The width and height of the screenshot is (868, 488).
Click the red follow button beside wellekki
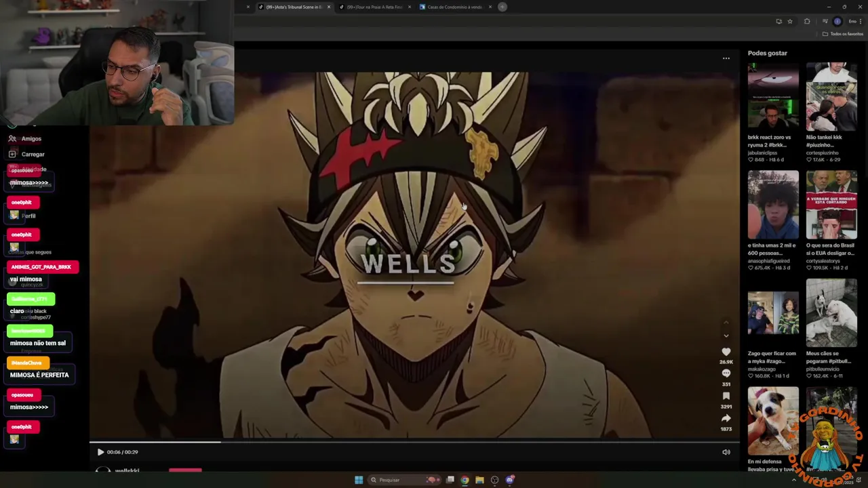[x=185, y=470]
